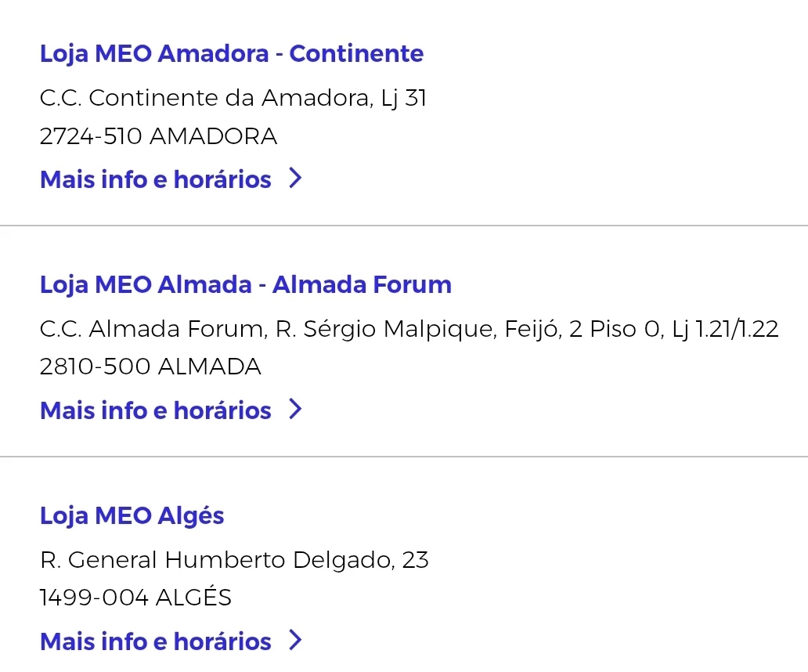Image resolution: width=808 pixels, height=672 pixels.
Task: Click the chevron arrow for the Algés store
Action: pos(295,641)
